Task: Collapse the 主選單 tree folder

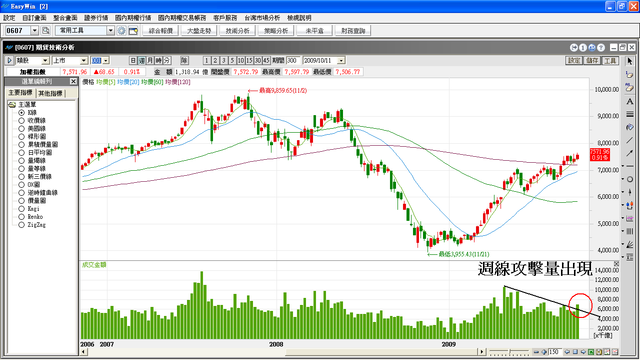Action: [12, 105]
